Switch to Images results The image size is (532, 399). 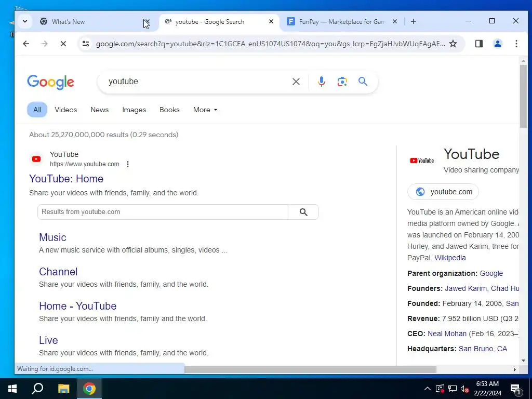(x=134, y=110)
